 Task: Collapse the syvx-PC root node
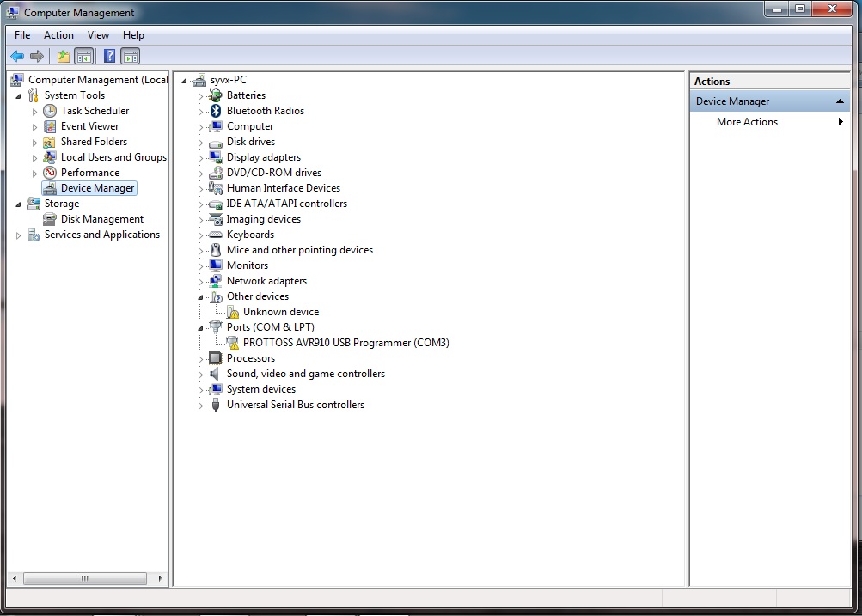point(184,81)
